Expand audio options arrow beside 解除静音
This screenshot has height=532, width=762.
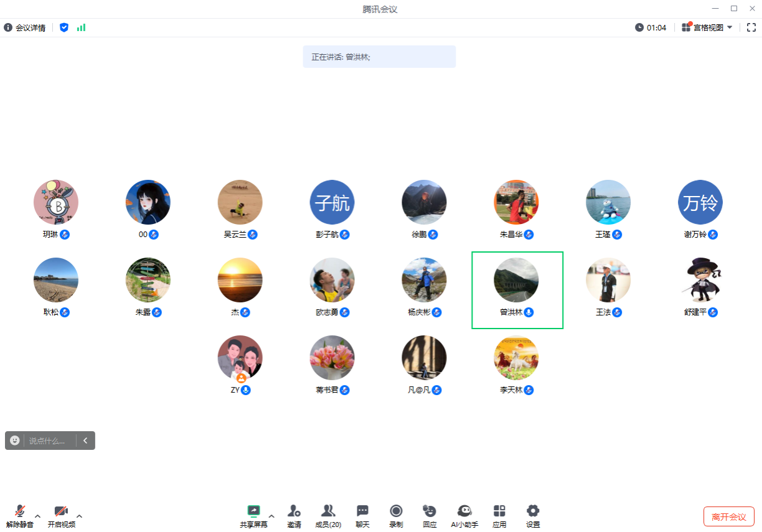(x=38, y=516)
